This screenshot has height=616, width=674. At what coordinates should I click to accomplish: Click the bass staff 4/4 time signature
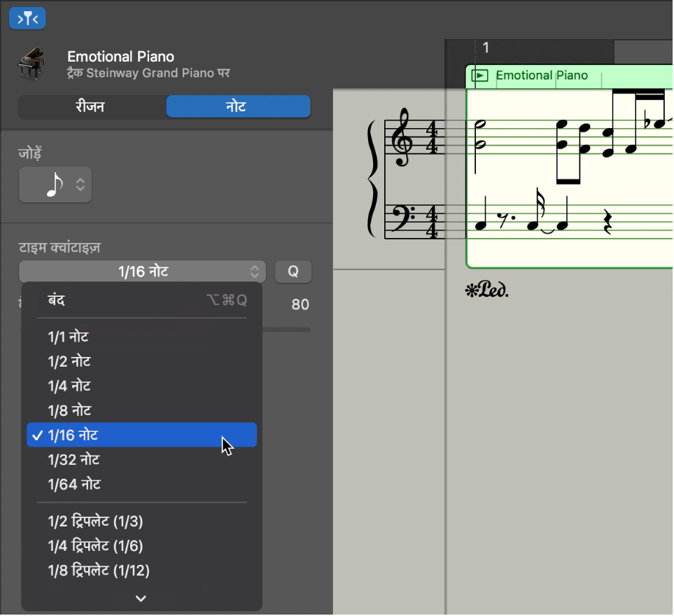432,222
